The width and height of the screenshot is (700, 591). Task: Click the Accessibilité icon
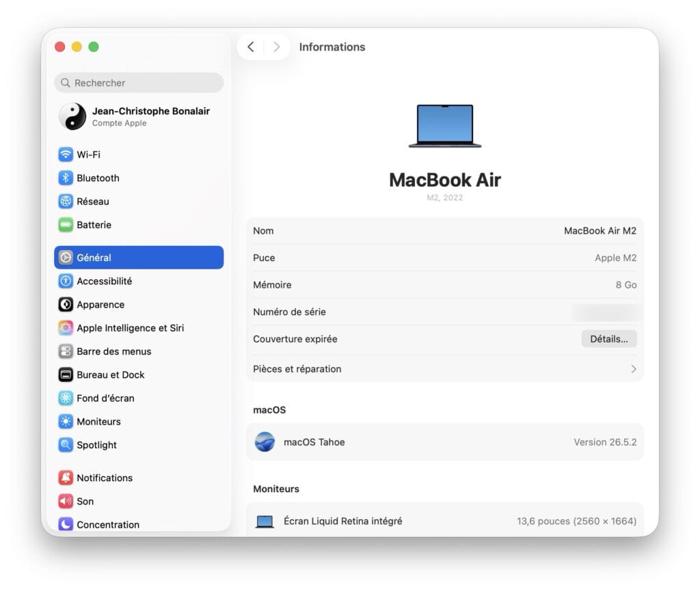[66, 281]
